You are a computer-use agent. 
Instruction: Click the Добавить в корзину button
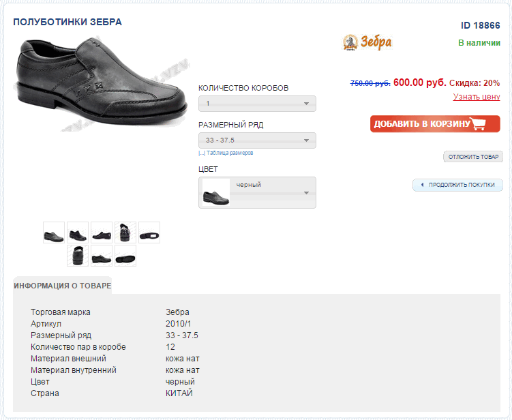point(435,124)
